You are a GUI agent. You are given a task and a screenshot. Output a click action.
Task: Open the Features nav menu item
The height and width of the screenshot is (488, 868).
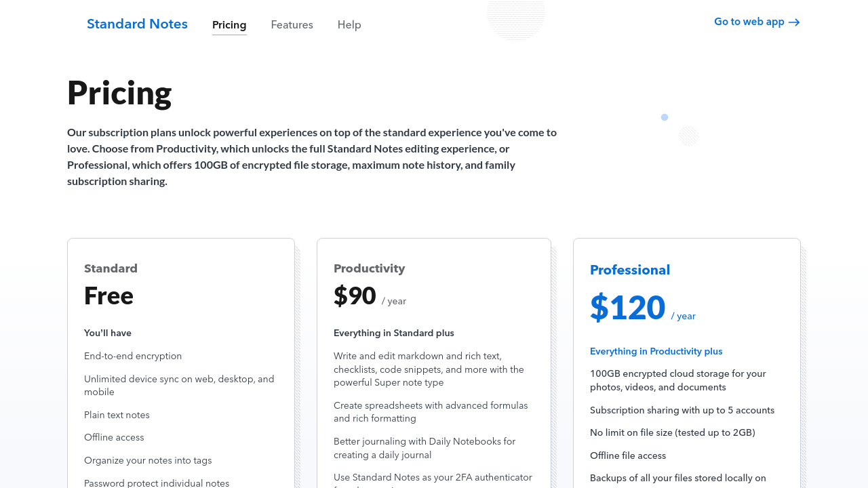[x=292, y=25]
